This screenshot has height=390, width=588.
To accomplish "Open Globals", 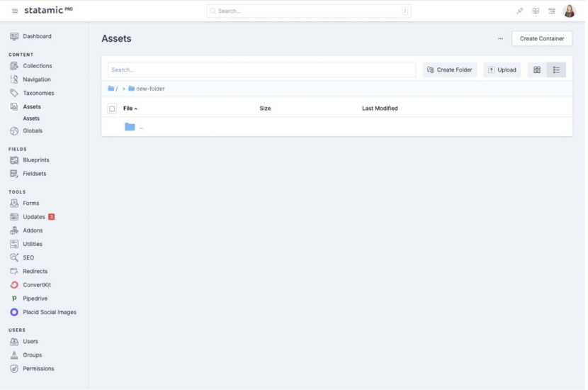I will (x=33, y=130).
